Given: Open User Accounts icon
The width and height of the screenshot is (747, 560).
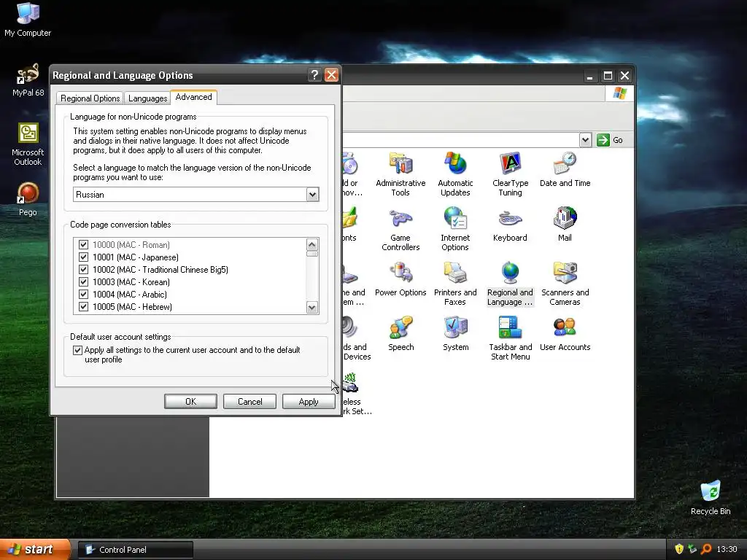Looking at the screenshot, I should coord(565,334).
